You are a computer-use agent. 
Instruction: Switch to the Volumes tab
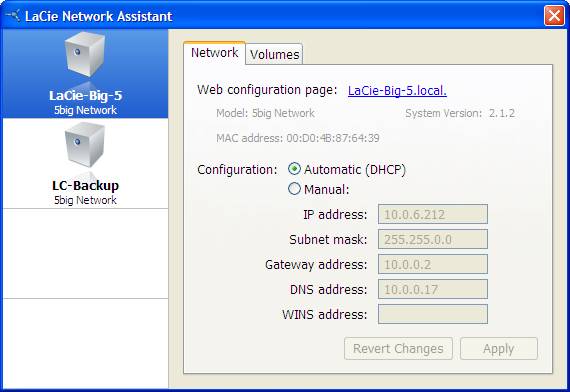coord(274,55)
